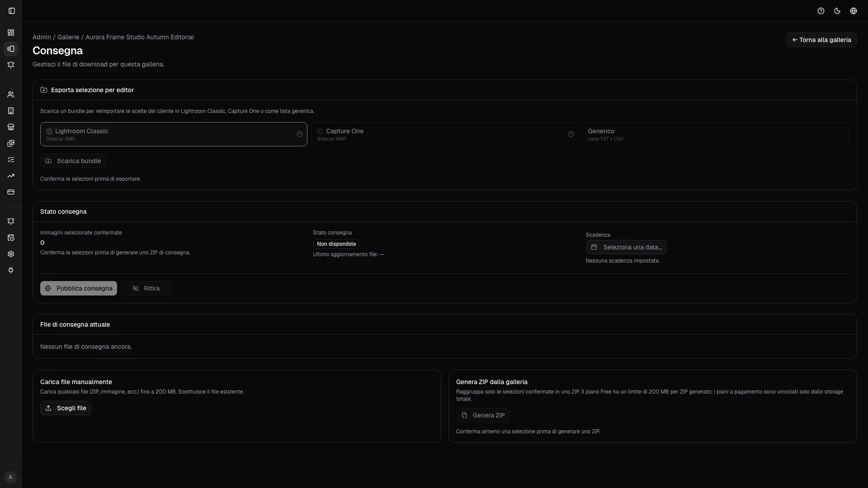Open Gallerie breadcrumb link

click(68, 37)
